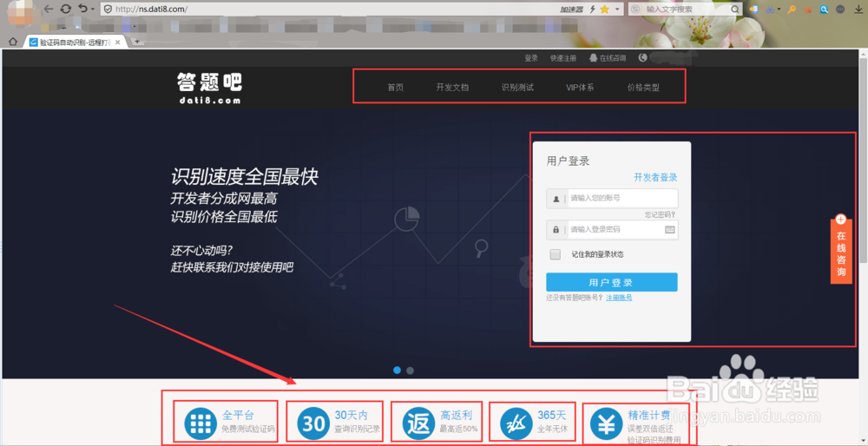The height and width of the screenshot is (446, 868).
Task: Open the dropdown arrow next to the star
Action: click(617, 9)
